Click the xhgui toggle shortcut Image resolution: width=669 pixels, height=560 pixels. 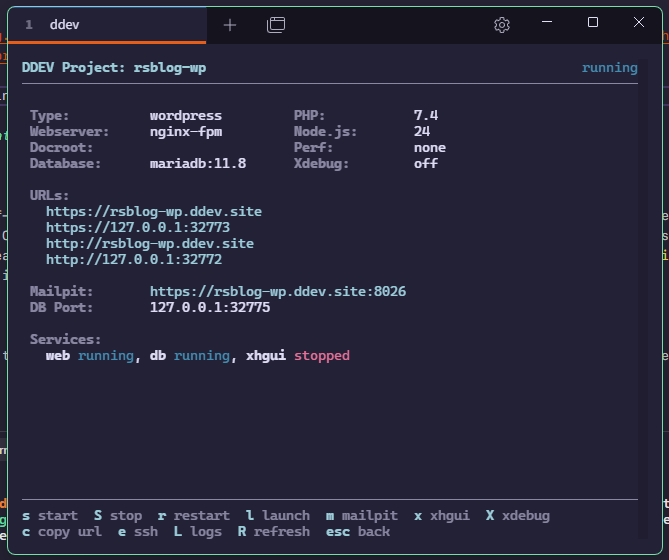pos(442,516)
